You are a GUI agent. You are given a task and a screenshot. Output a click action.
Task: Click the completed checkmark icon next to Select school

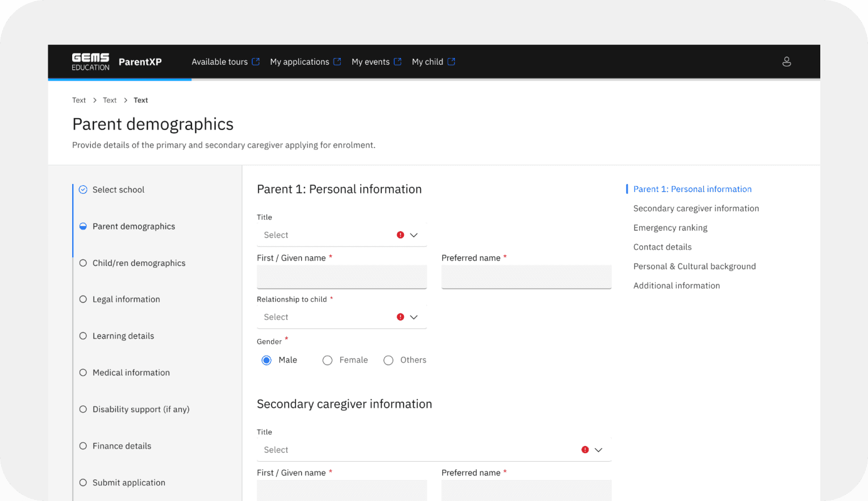click(x=83, y=189)
